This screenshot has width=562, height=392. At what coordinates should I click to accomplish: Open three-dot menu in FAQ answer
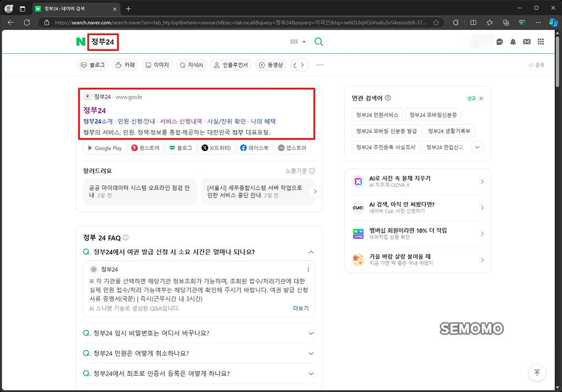click(x=308, y=270)
